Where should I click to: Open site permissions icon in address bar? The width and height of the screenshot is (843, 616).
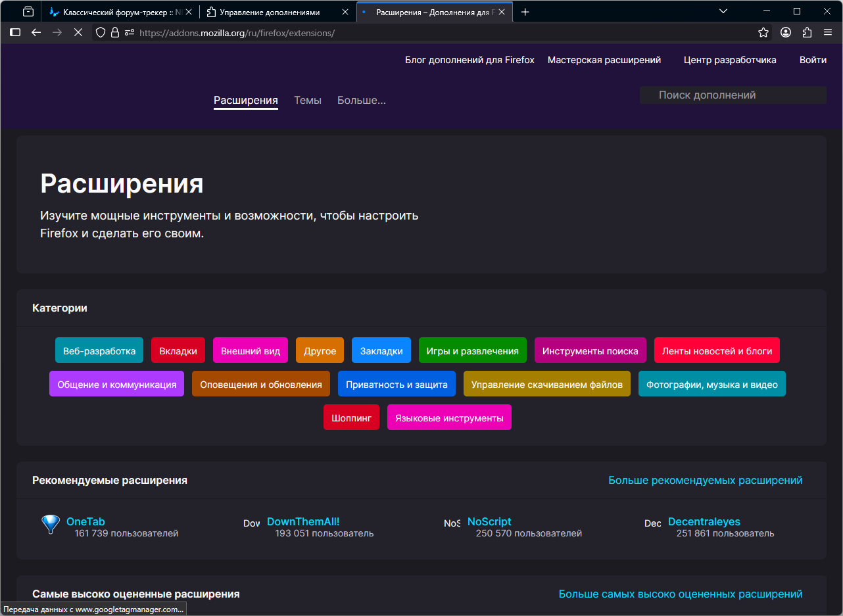pyautogui.click(x=129, y=32)
